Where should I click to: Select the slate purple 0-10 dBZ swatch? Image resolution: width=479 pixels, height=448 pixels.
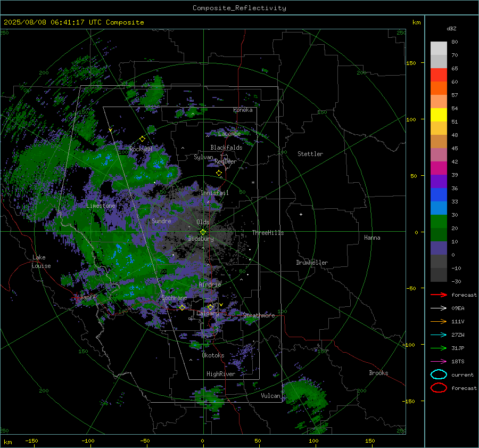[439, 248]
